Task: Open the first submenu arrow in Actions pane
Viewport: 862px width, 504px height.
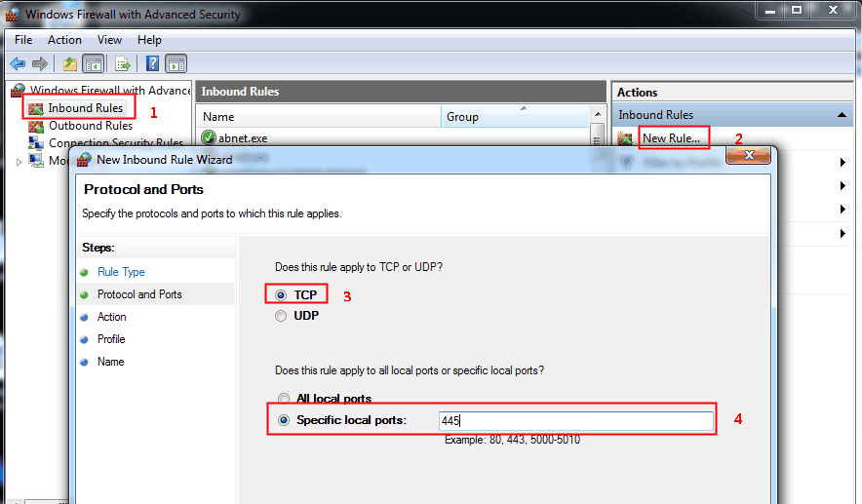Action: (842, 162)
